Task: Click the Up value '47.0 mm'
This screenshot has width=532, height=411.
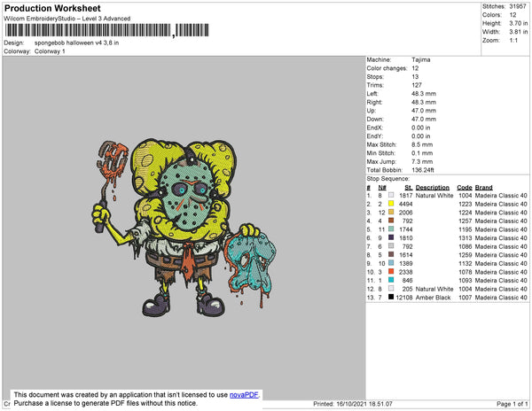Action: 424,111
